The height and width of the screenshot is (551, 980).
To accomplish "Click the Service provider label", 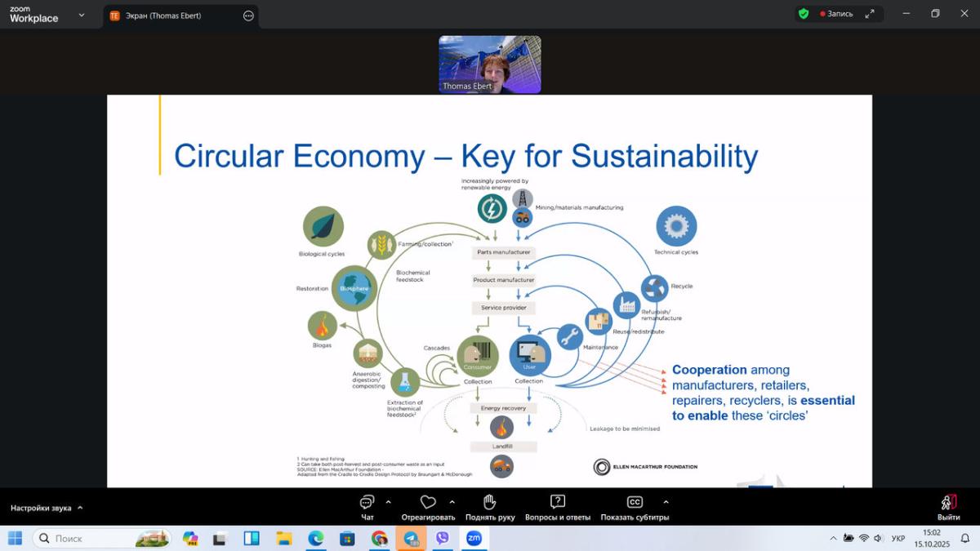I will coord(503,308).
